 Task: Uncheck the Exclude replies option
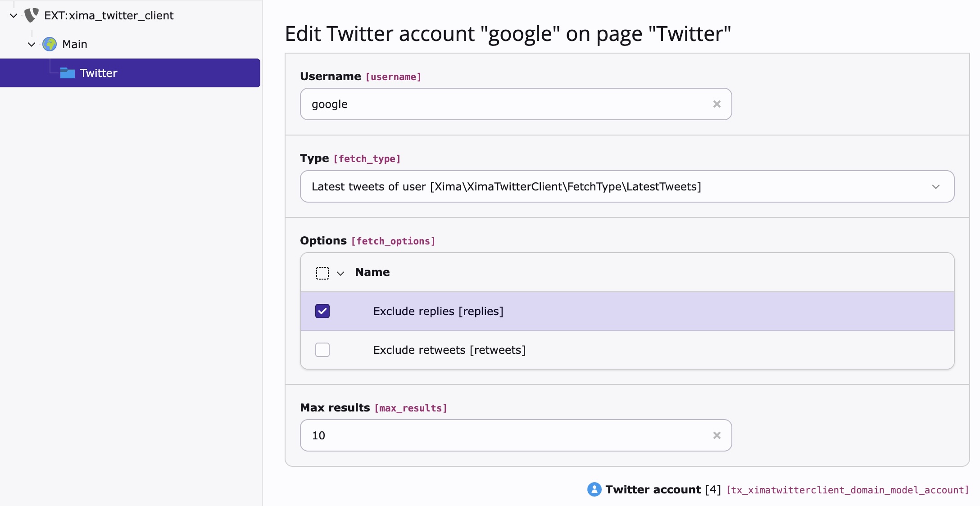[322, 311]
